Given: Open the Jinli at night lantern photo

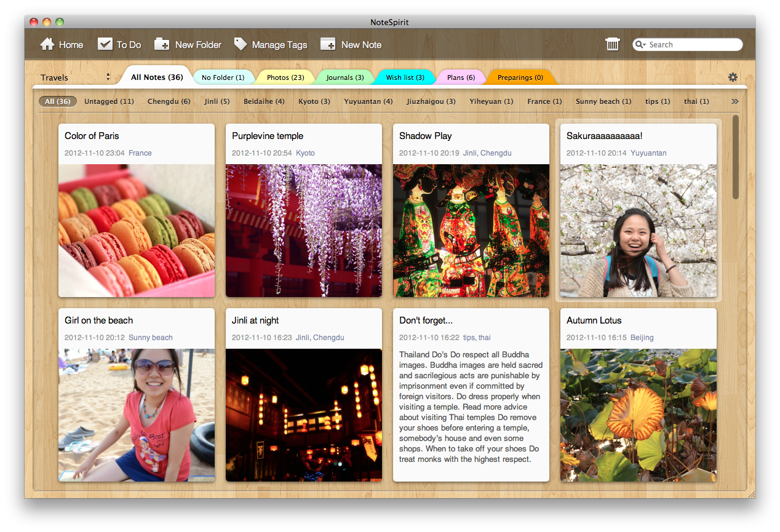Looking at the screenshot, I should point(304,415).
